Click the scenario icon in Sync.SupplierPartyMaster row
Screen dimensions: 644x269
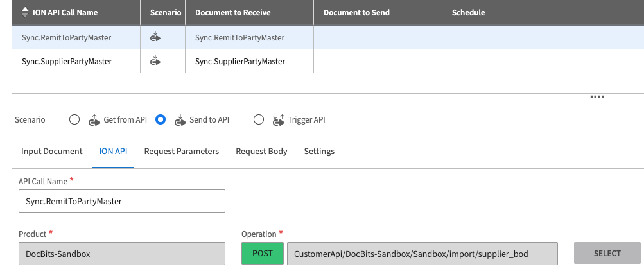point(155,61)
